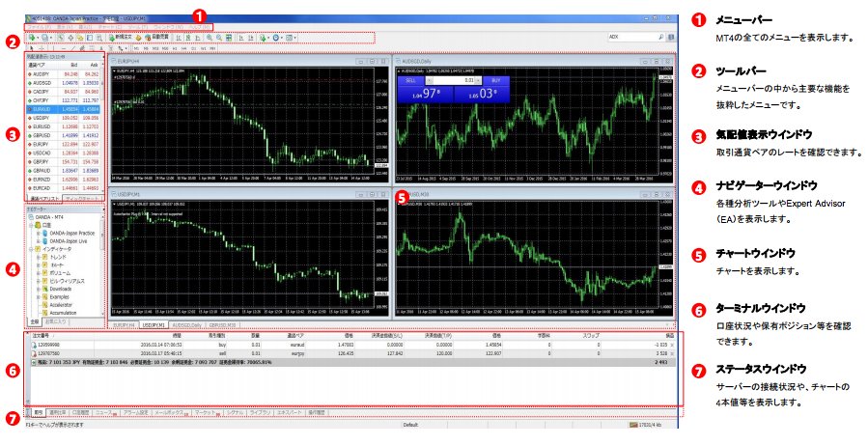Click the BUY button on AUDSGD chart

[x=496, y=80]
